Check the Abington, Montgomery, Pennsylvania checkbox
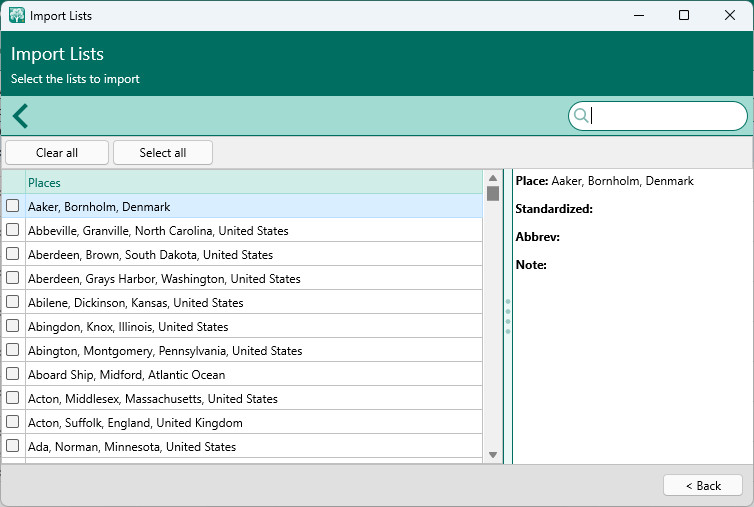This screenshot has height=507, width=754. (13, 350)
